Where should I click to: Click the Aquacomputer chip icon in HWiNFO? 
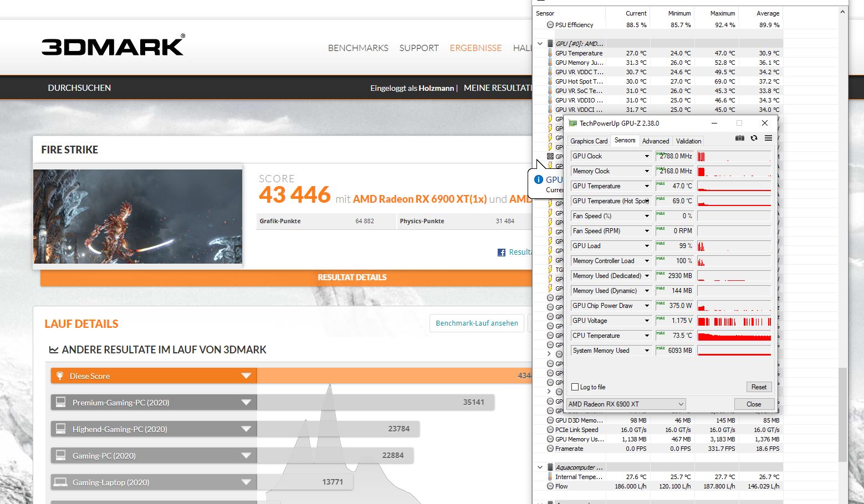tap(550, 467)
